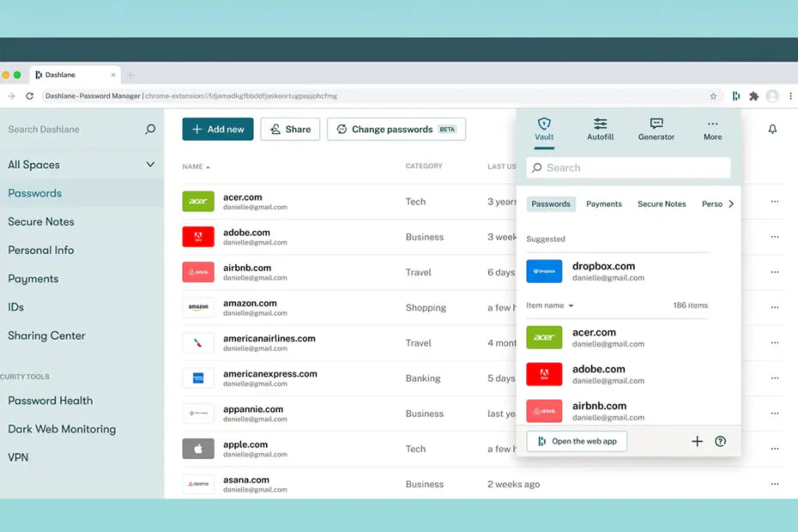
Task: Click the apple.com logo thumbnail
Action: pyautogui.click(x=198, y=449)
